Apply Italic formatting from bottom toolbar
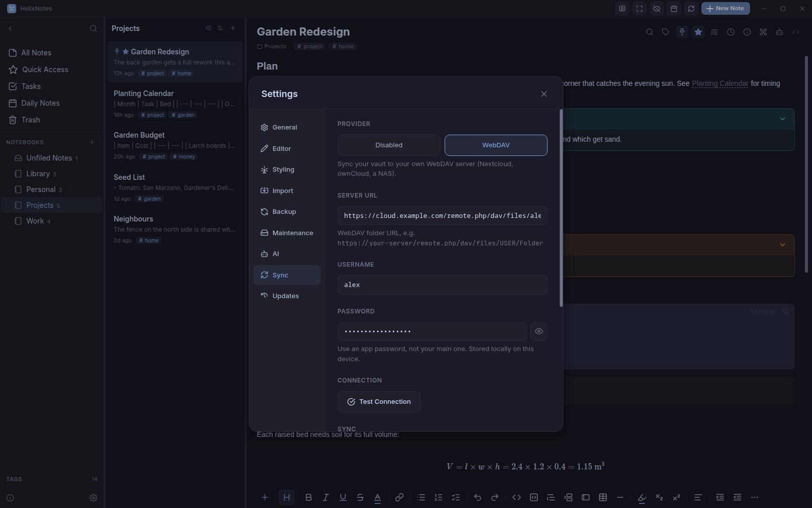The image size is (812, 508). [x=326, y=497]
